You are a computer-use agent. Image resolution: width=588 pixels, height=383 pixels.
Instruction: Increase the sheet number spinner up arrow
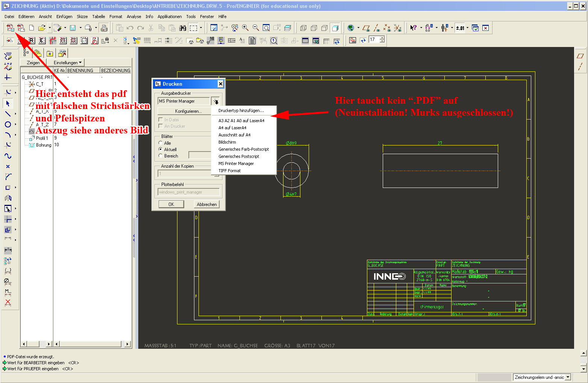coord(382,38)
